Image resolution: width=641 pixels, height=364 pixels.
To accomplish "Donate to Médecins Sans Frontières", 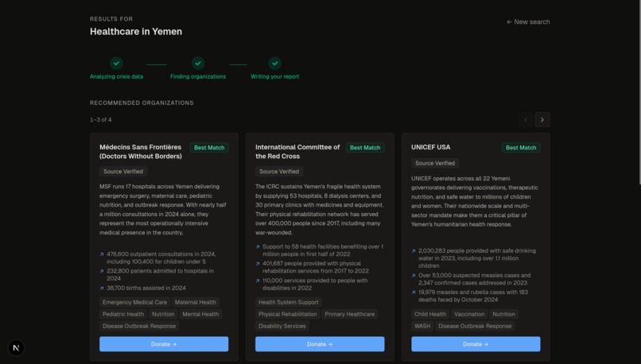I will click(x=164, y=344).
